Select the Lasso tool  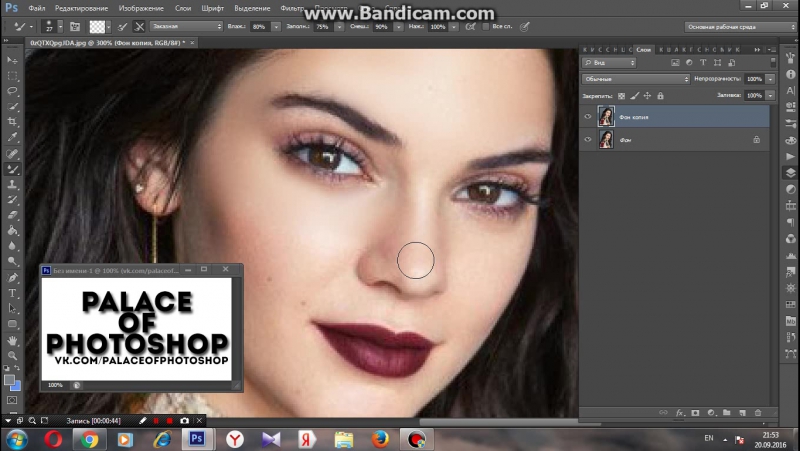[x=12, y=91]
